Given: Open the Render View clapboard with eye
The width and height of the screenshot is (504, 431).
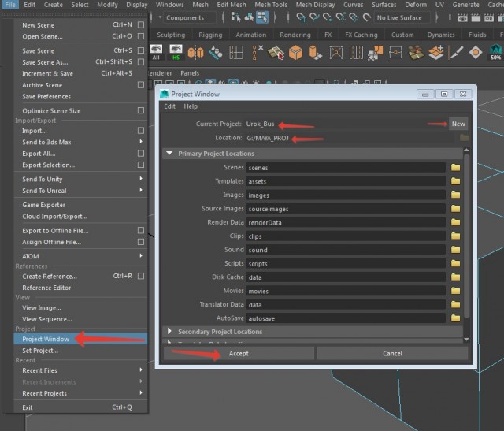Looking at the screenshot, I should (x=462, y=17).
